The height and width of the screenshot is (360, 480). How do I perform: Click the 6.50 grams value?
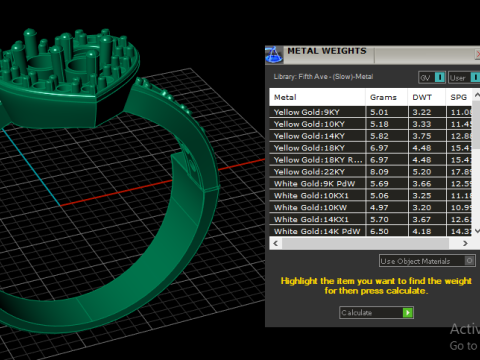(379, 231)
